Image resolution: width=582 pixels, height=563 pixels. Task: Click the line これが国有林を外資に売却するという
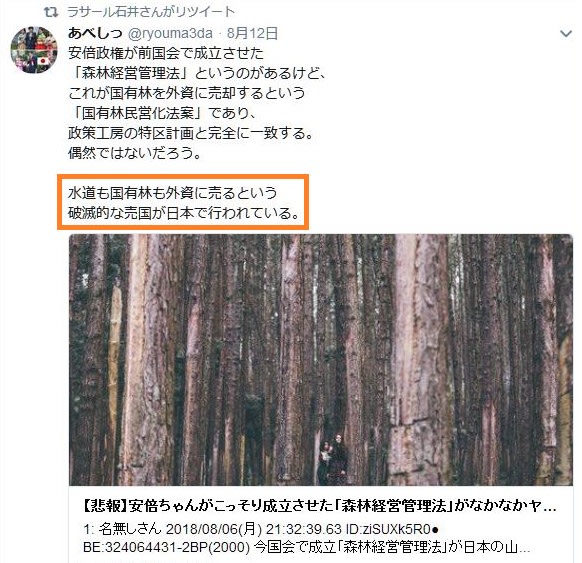pyautogui.click(x=187, y=93)
